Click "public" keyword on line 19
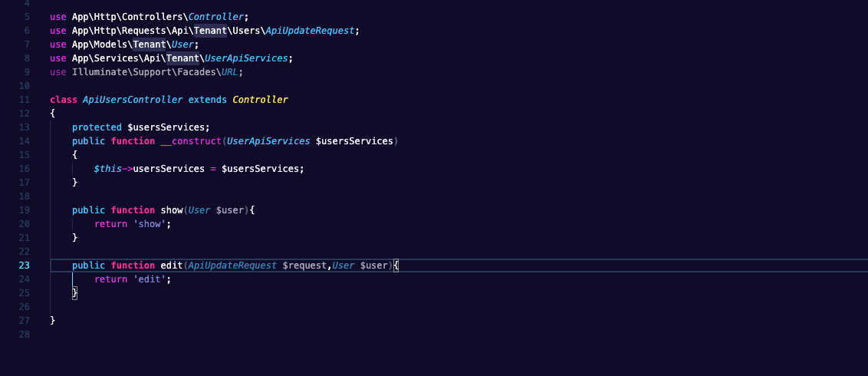The image size is (868, 376). click(89, 210)
